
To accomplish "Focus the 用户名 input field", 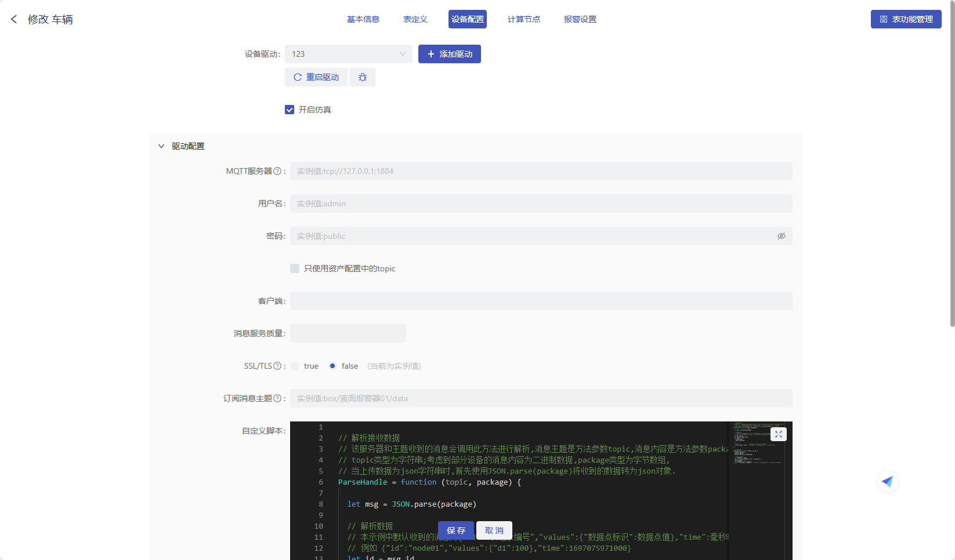I will [x=541, y=203].
